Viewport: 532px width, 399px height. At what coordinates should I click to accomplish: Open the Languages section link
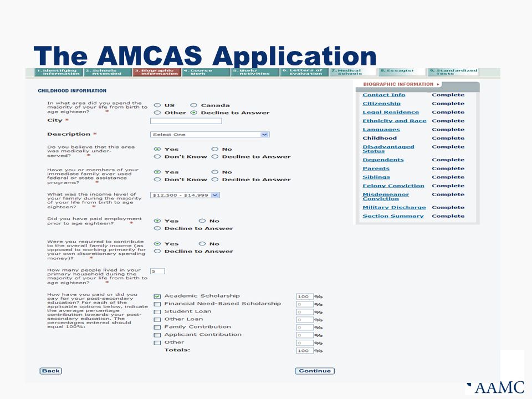coord(381,130)
